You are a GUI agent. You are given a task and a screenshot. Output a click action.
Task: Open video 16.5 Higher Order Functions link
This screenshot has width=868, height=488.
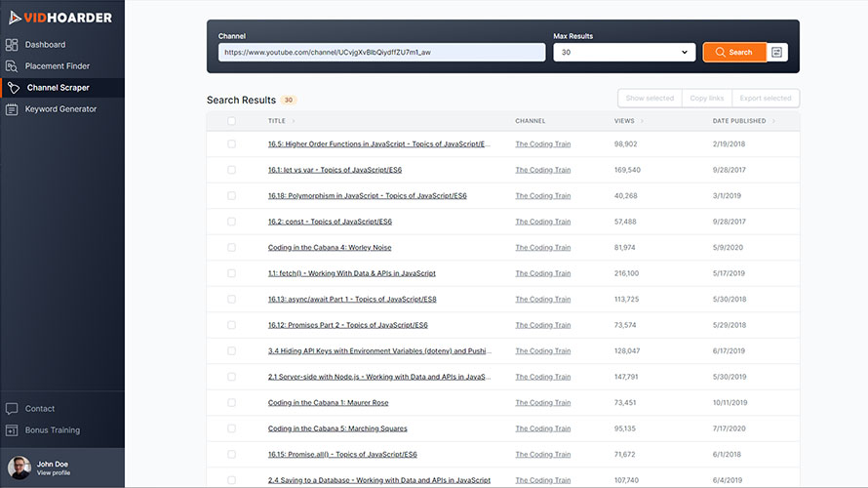pyautogui.click(x=379, y=144)
